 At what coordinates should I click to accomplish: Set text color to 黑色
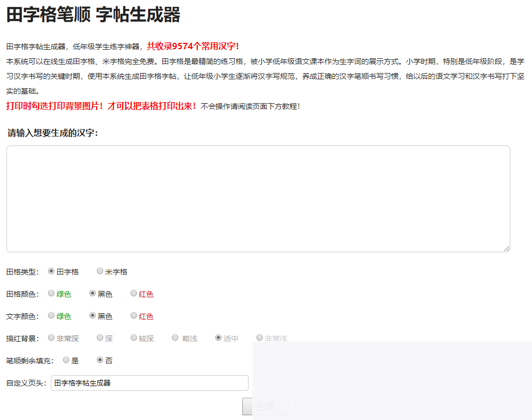click(91, 315)
